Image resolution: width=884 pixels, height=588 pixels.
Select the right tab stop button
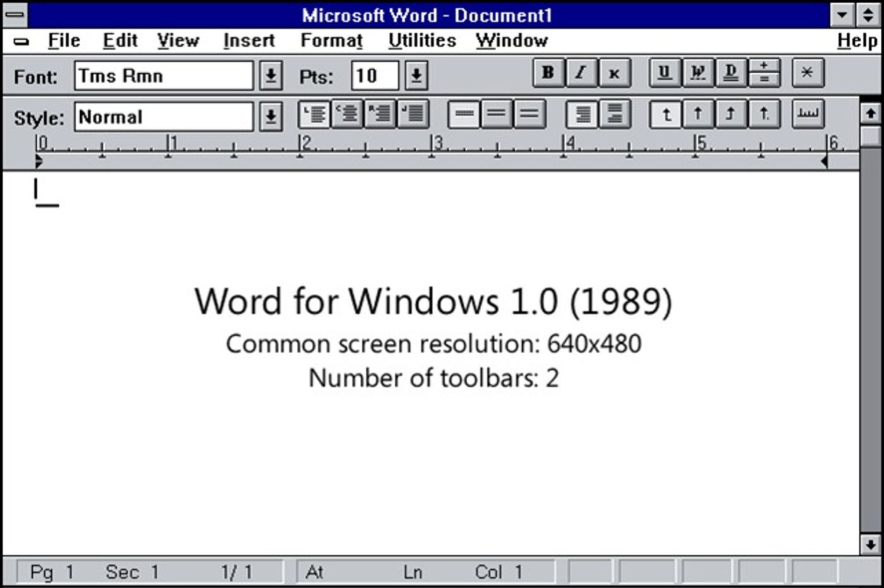point(731,115)
